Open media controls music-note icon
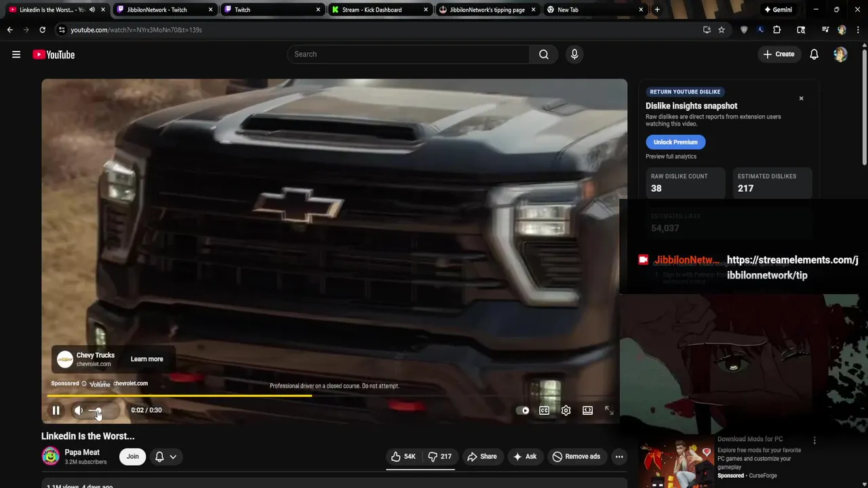The width and height of the screenshot is (868, 488). tap(825, 30)
